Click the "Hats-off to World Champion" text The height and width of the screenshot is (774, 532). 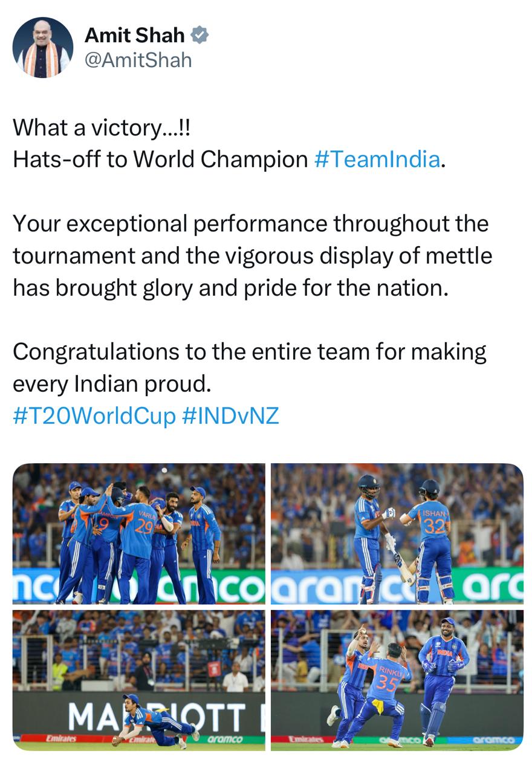160,159
